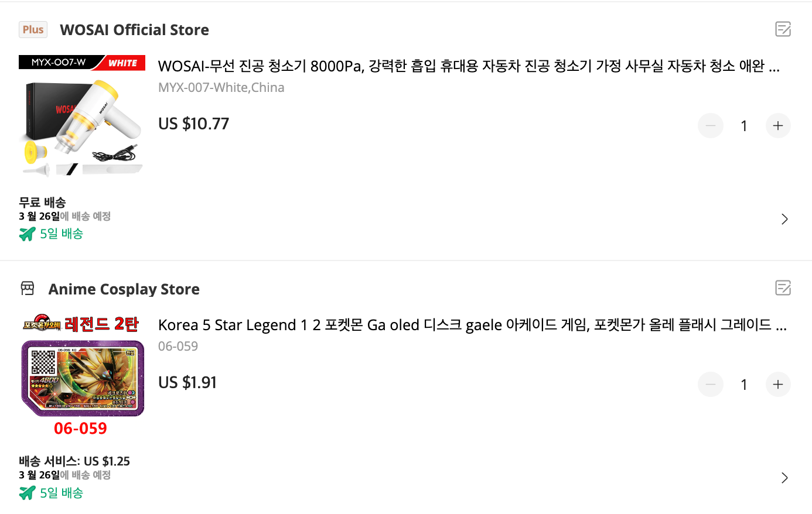The width and height of the screenshot is (812, 514).
Task: Click the airplane shipping icon for the Pokemon item
Action: (x=27, y=492)
